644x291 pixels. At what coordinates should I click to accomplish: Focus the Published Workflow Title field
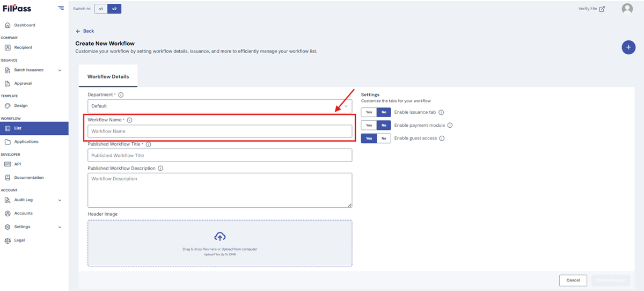point(220,155)
